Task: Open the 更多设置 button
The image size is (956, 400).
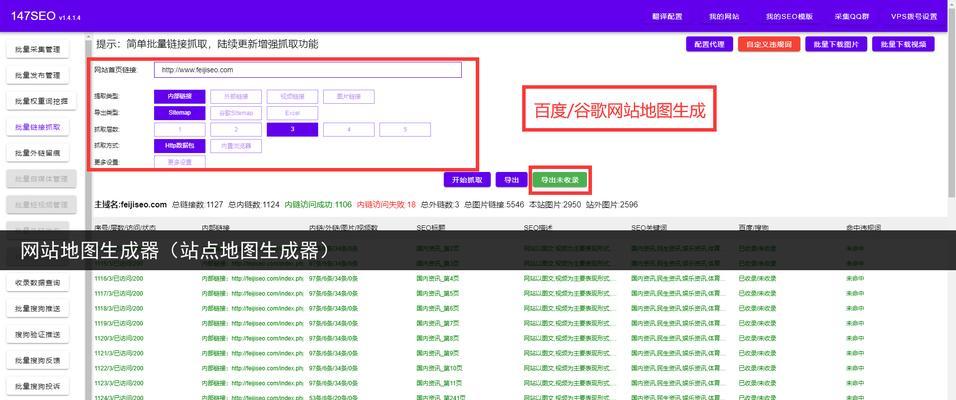Action: (179, 162)
